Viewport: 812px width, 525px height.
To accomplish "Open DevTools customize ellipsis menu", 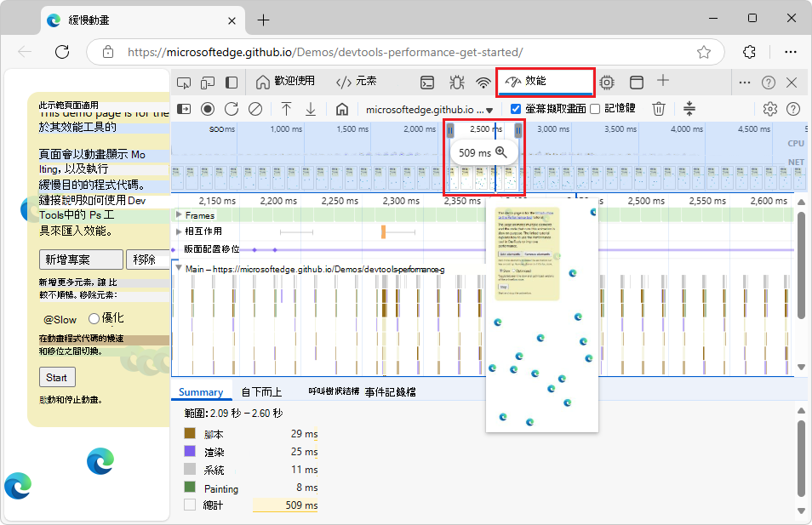I will click(745, 83).
